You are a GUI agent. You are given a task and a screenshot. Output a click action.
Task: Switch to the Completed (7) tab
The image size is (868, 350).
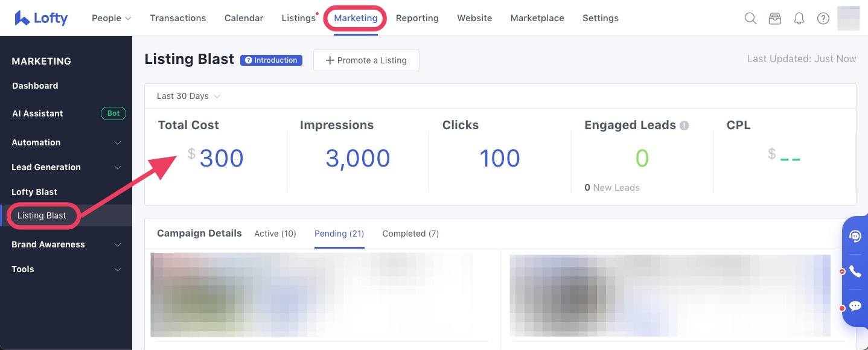coord(410,234)
